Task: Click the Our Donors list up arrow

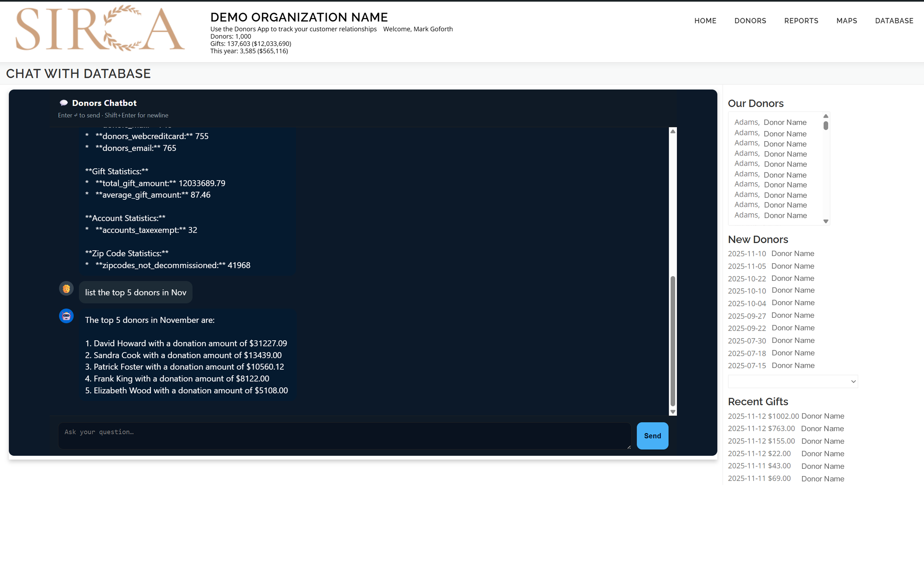Action: click(x=826, y=116)
